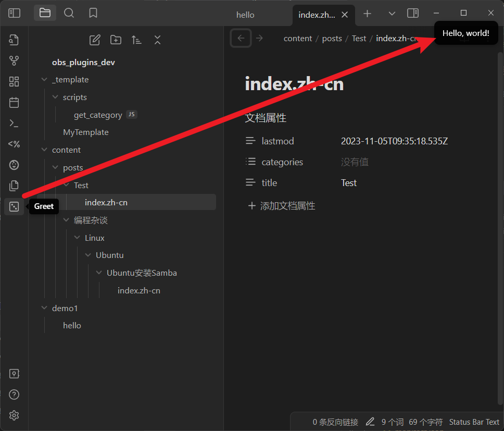Toggle the right sidebar
Image resolution: width=504 pixels, height=431 pixels.
(x=413, y=13)
